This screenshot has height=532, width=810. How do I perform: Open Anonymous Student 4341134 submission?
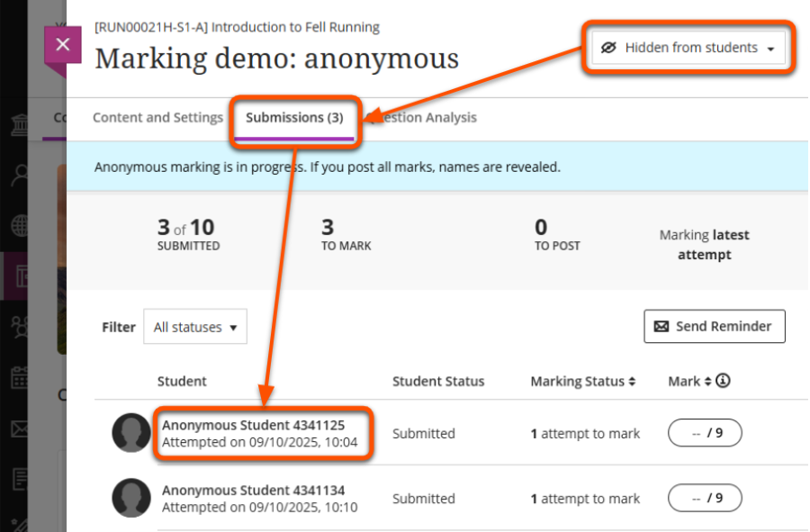[253, 491]
